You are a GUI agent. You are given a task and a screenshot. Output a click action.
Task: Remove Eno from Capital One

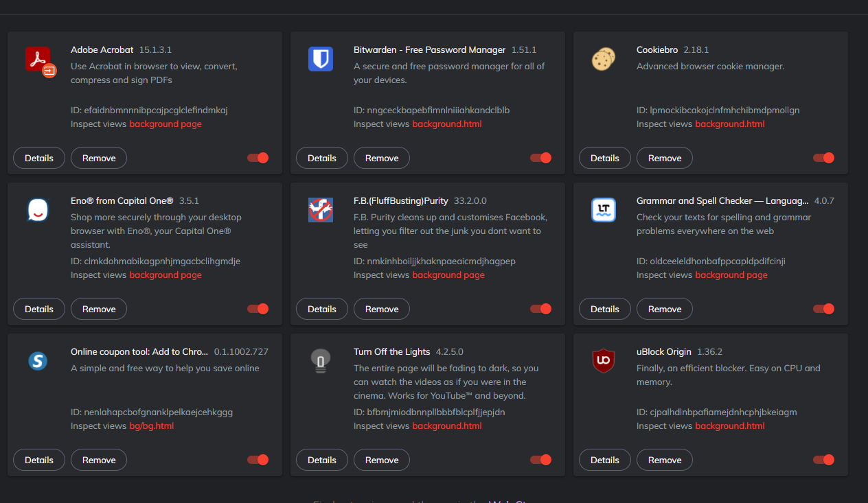point(99,309)
